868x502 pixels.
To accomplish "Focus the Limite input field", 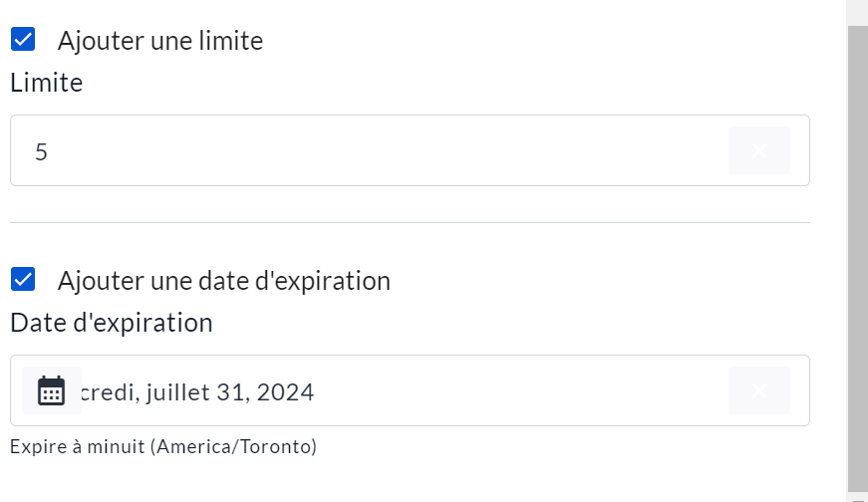I will coord(379,150).
